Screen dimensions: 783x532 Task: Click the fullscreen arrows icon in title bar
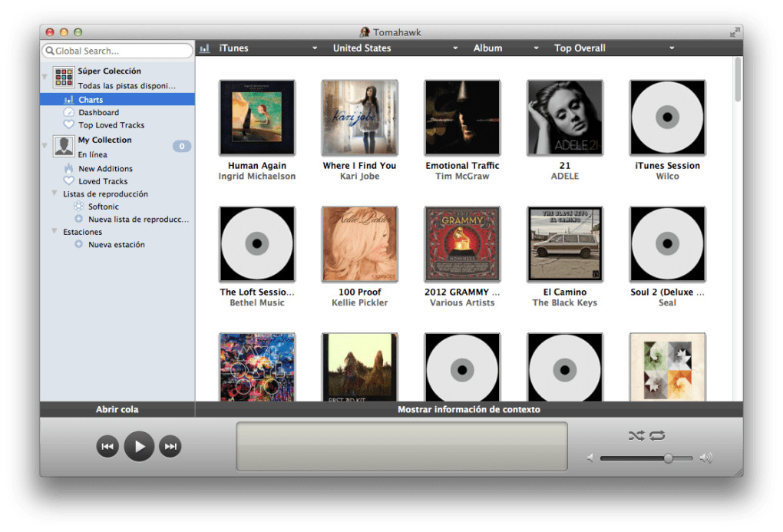[x=734, y=32]
